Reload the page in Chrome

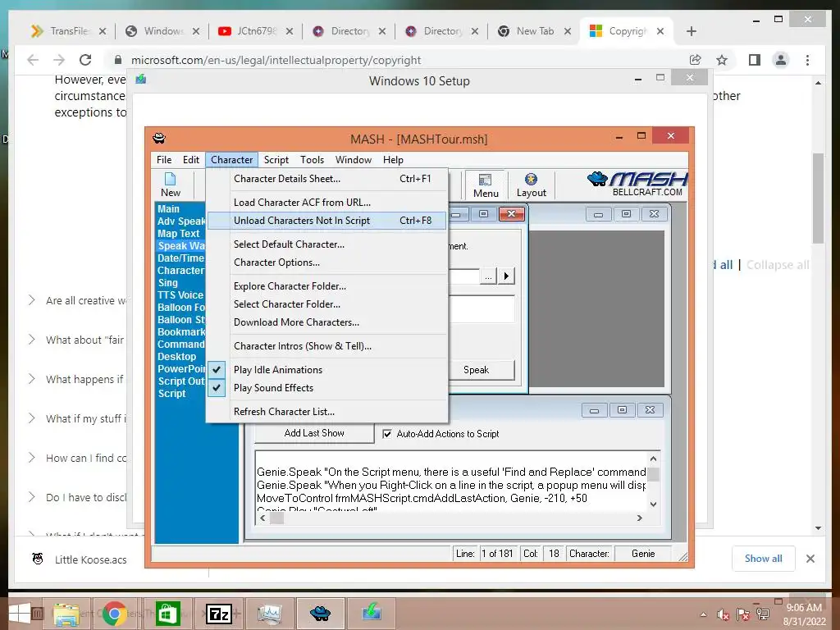pos(85,60)
